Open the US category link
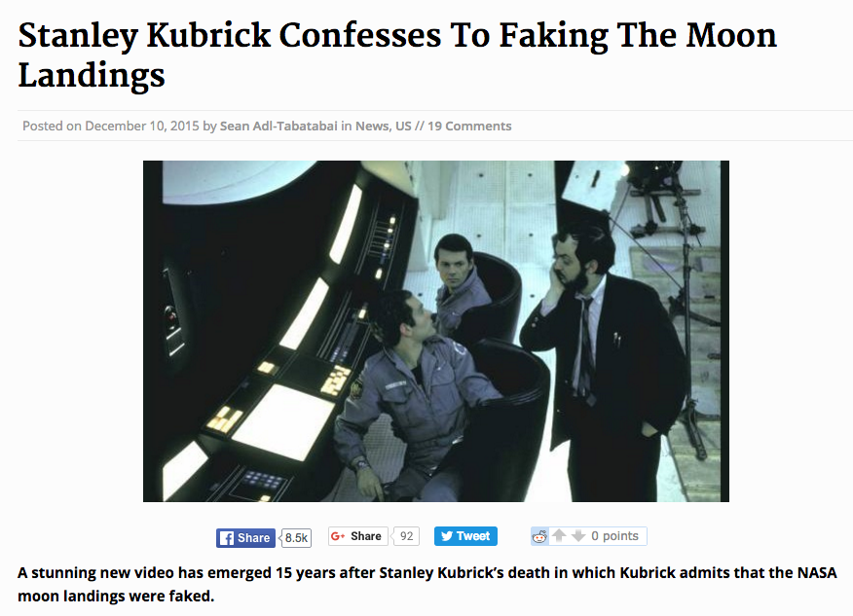The width and height of the screenshot is (853, 616). point(403,127)
